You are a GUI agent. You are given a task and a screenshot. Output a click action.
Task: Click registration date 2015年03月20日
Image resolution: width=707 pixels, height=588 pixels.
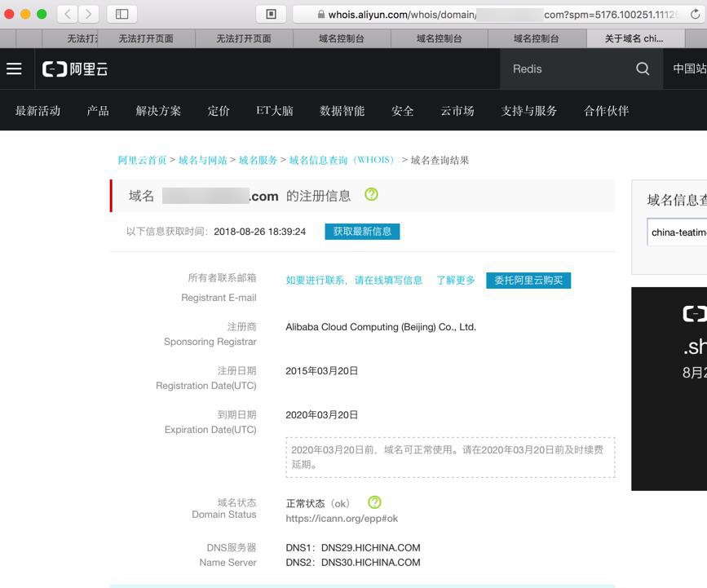[321, 370]
